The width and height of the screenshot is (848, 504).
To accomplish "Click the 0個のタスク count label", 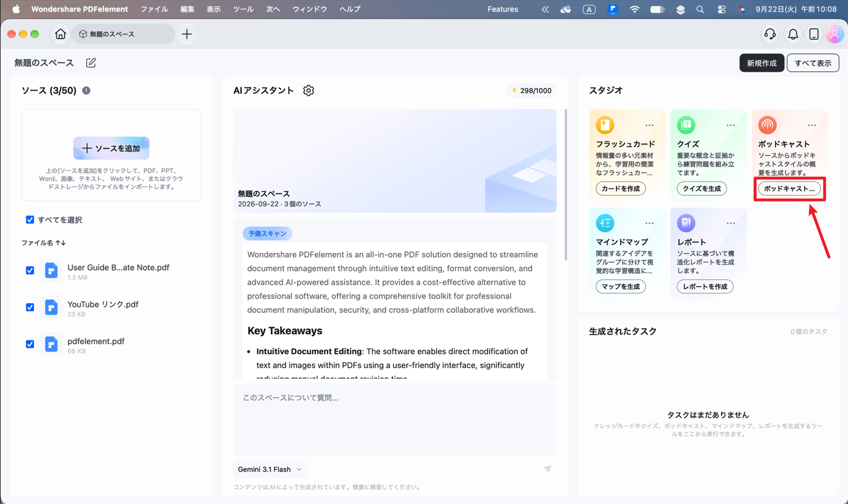I will 808,332.
